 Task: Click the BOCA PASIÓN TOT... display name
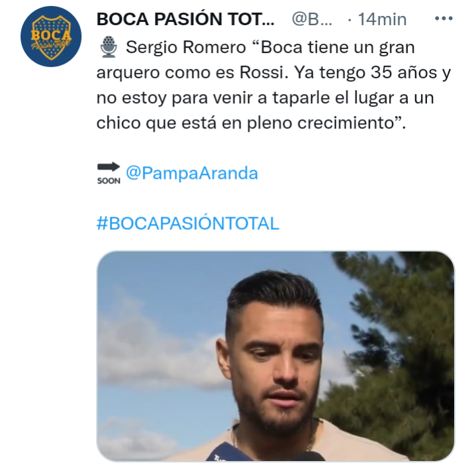[185, 19]
